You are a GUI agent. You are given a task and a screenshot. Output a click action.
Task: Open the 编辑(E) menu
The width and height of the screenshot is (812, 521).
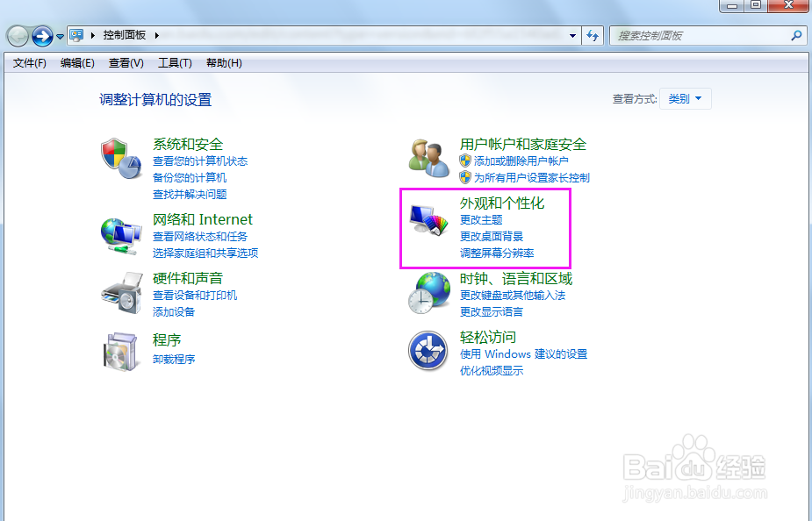(77, 63)
